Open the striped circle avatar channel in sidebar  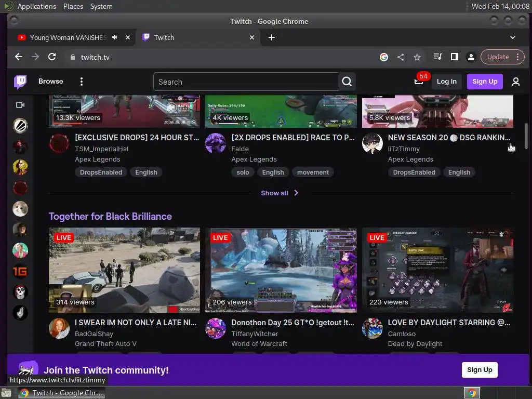point(20,126)
